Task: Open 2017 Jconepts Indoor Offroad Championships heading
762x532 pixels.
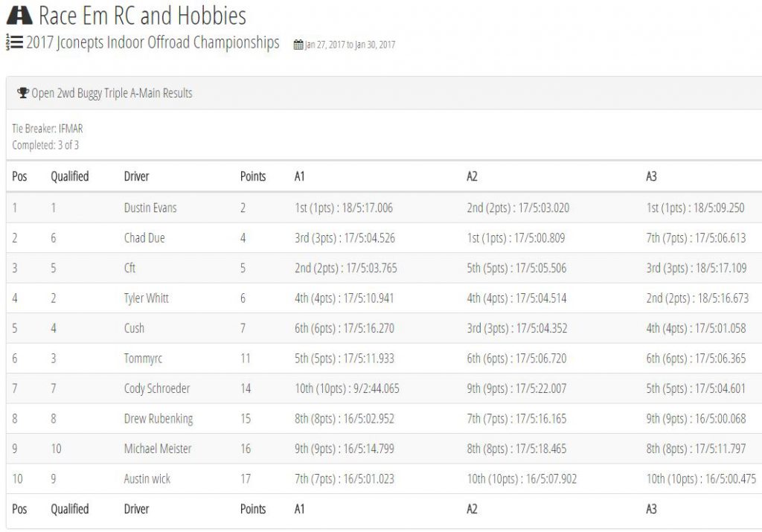Action: pos(153,42)
